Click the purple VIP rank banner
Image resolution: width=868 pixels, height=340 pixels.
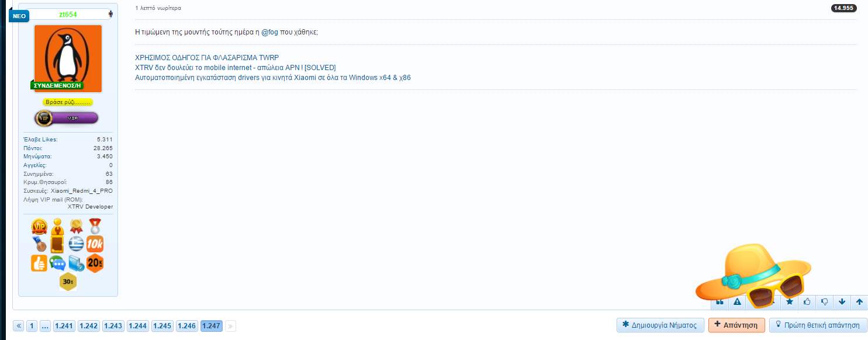tap(67, 118)
